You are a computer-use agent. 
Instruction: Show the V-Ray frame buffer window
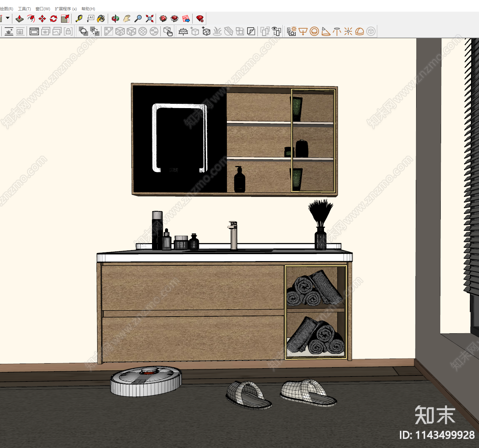pos(34,32)
